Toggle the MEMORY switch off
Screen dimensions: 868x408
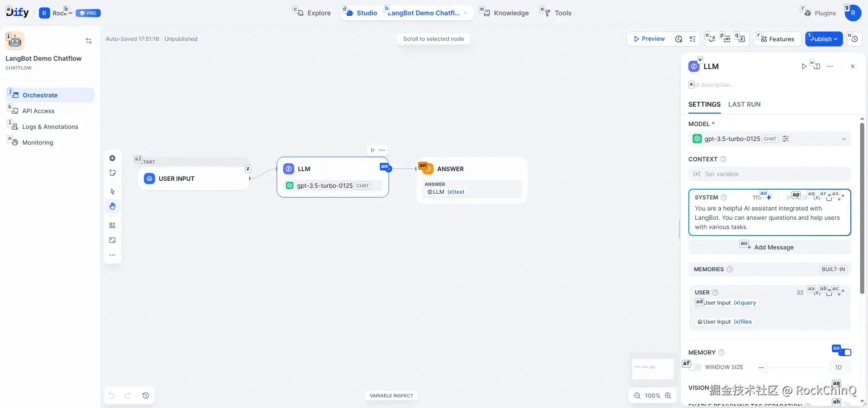pos(845,352)
